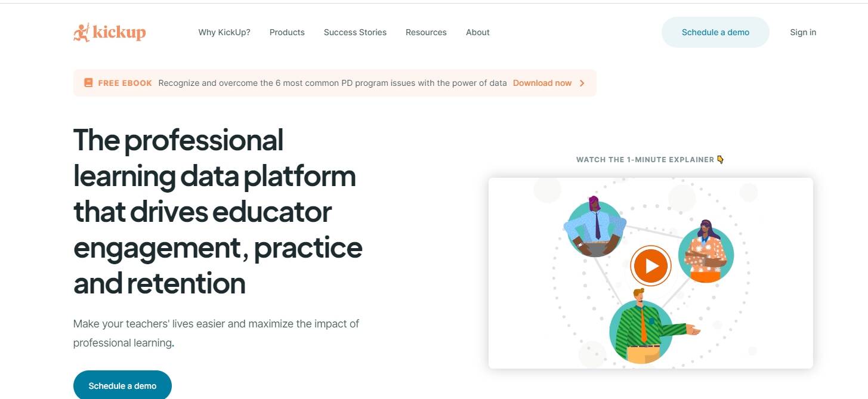Go to Success Stories
The height and width of the screenshot is (399, 868).
tap(355, 32)
